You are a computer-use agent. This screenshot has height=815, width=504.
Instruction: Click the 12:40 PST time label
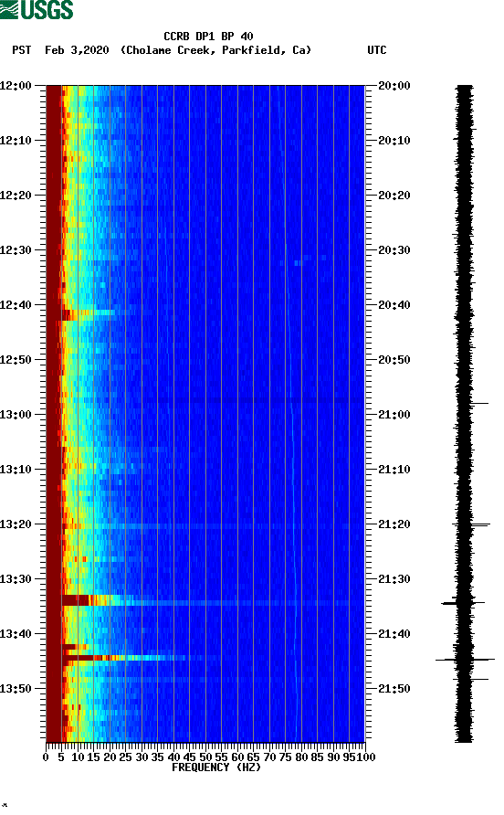(16, 305)
